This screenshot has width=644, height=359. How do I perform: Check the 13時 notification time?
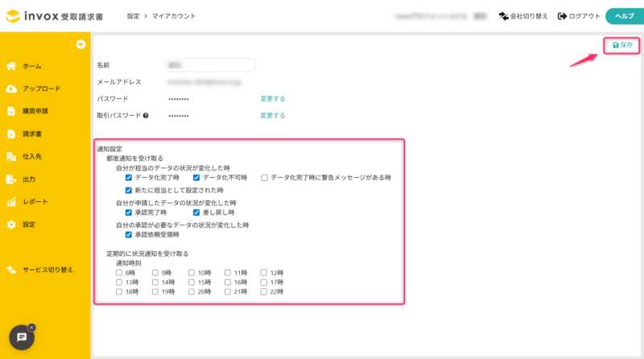pyautogui.click(x=118, y=283)
